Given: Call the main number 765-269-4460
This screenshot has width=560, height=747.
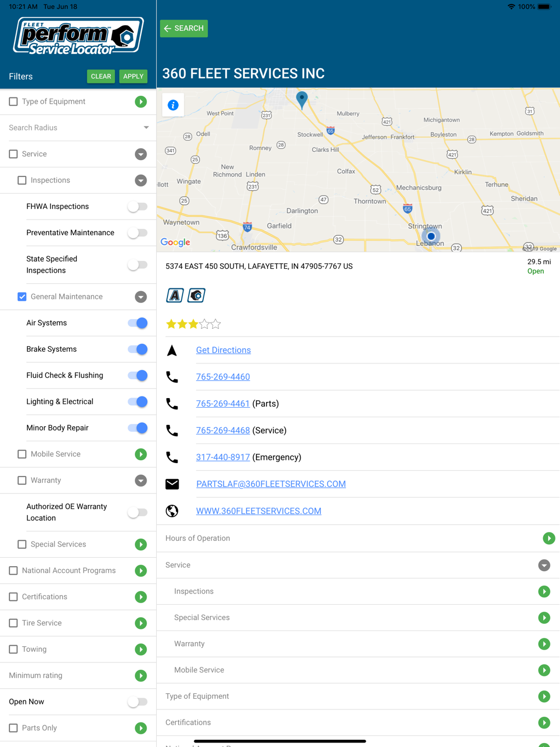Looking at the screenshot, I should click(223, 377).
